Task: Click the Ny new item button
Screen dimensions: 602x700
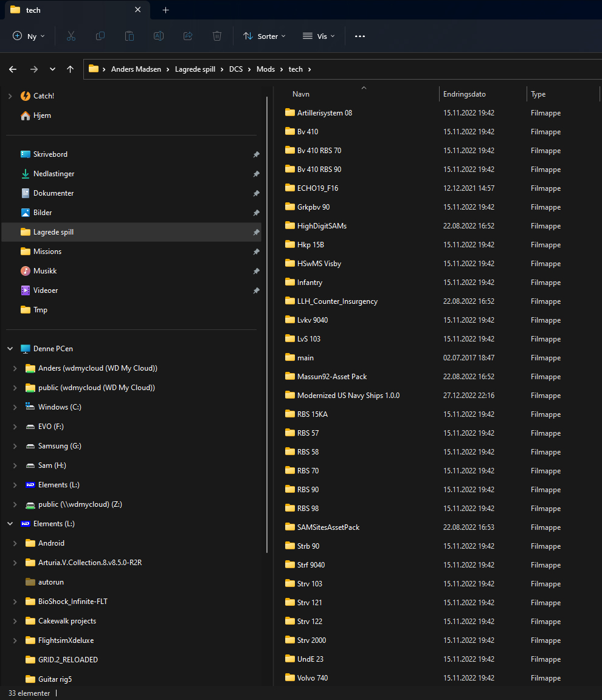Action: [x=29, y=36]
